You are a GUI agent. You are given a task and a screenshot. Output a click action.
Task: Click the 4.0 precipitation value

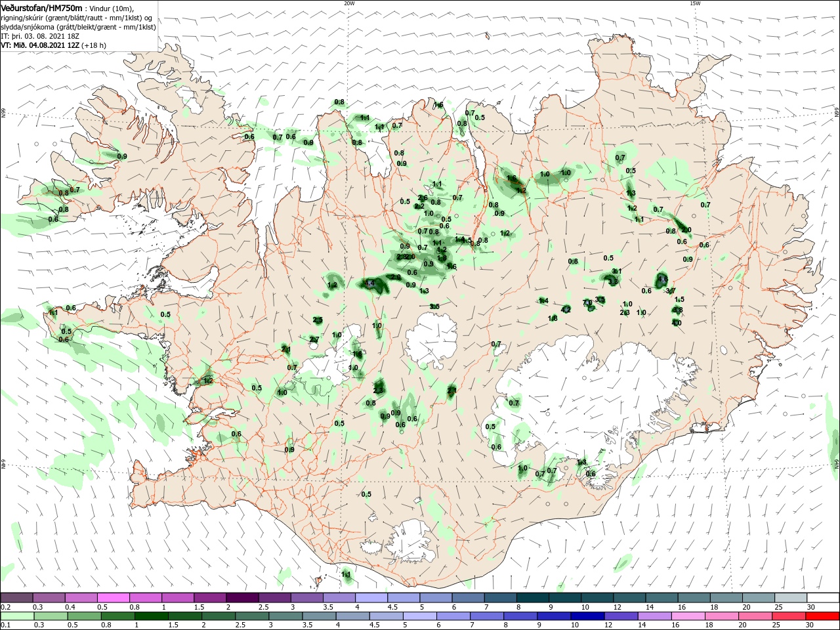click(677, 323)
